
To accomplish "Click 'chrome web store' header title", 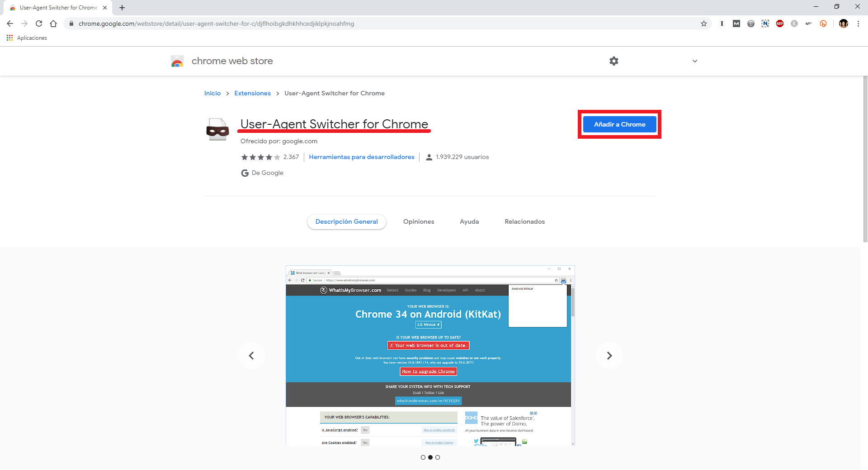I will (x=232, y=61).
